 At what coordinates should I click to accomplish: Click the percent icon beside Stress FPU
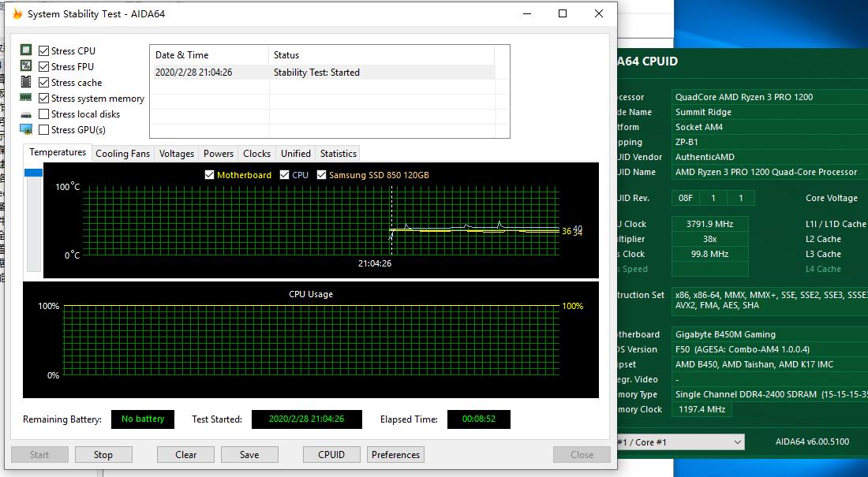(26, 66)
